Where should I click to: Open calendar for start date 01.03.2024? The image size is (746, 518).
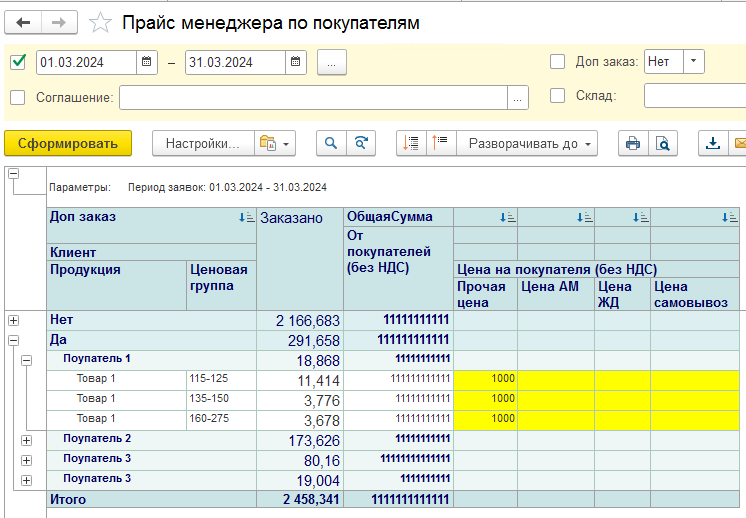[x=147, y=62]
